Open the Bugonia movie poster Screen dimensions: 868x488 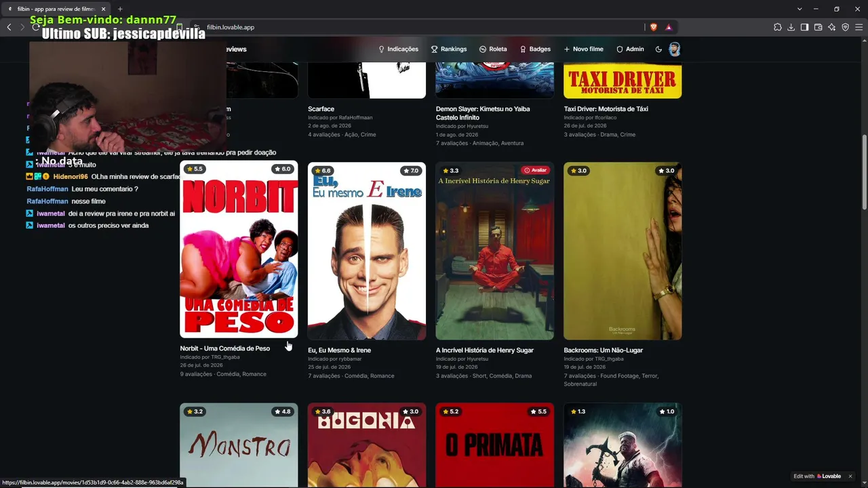(x=367, y=445)
